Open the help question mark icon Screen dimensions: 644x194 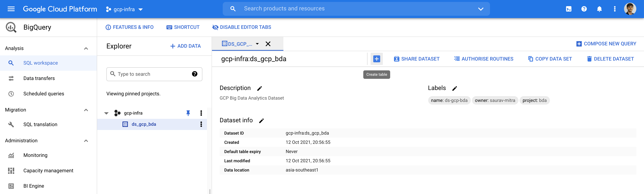(x=584, y=9)
